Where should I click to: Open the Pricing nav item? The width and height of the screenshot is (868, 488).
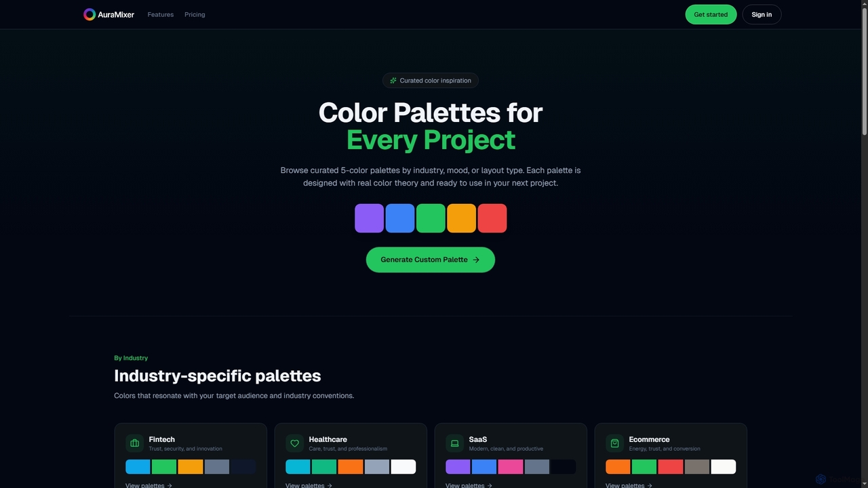[195, 14]
